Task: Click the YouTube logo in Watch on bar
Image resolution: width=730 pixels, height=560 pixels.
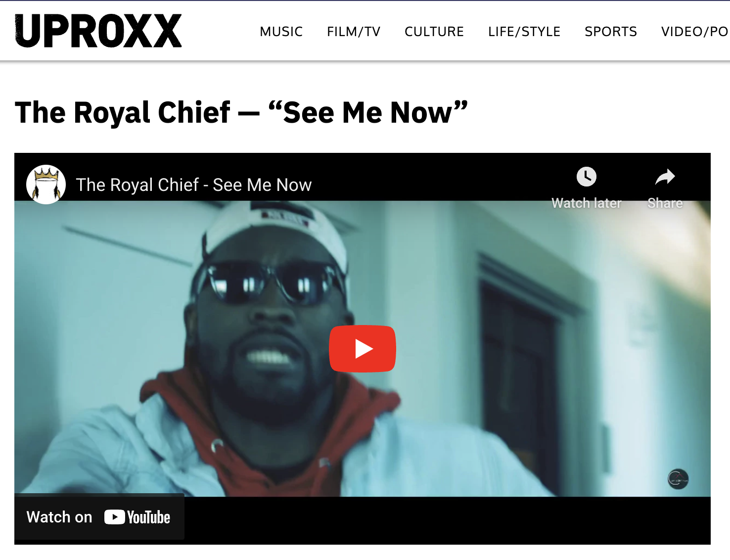Action: [x=137, y=517]
